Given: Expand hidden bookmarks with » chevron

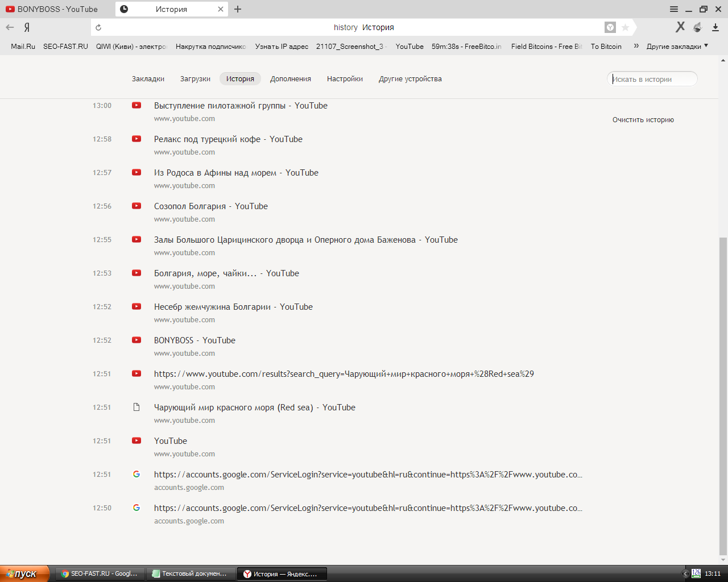Looking at the screenshot, I should coord(636,46).
